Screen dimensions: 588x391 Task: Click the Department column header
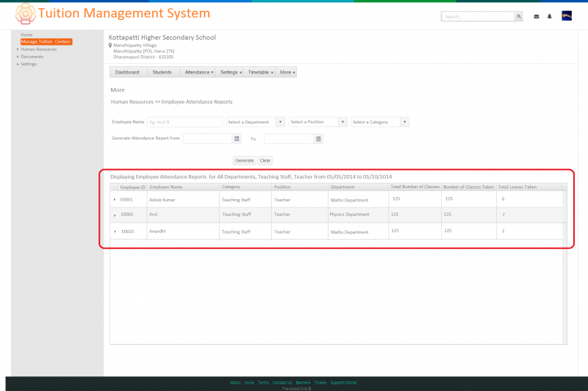(x=359, y=187)
